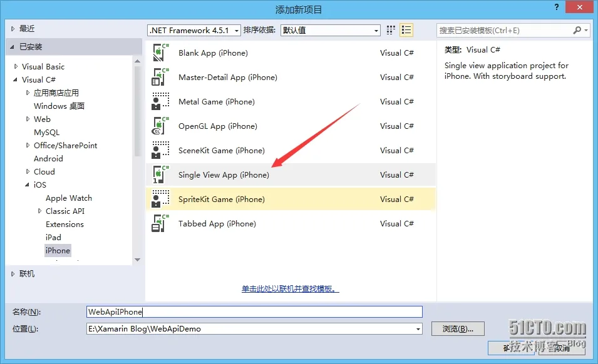
Task: Expand the Visual Basic node
Action: click(x=16, y=66)
